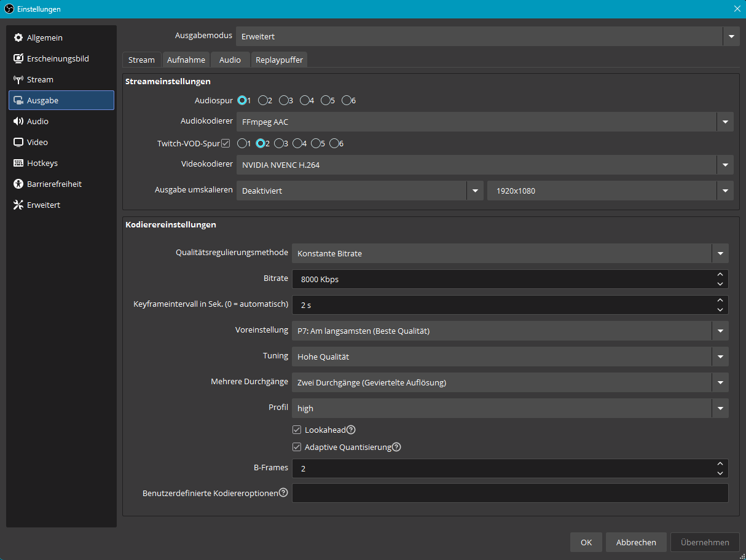Switch to the Replaypuffer tab
Viewport: 746px width, 560px height.
point(279,60)
